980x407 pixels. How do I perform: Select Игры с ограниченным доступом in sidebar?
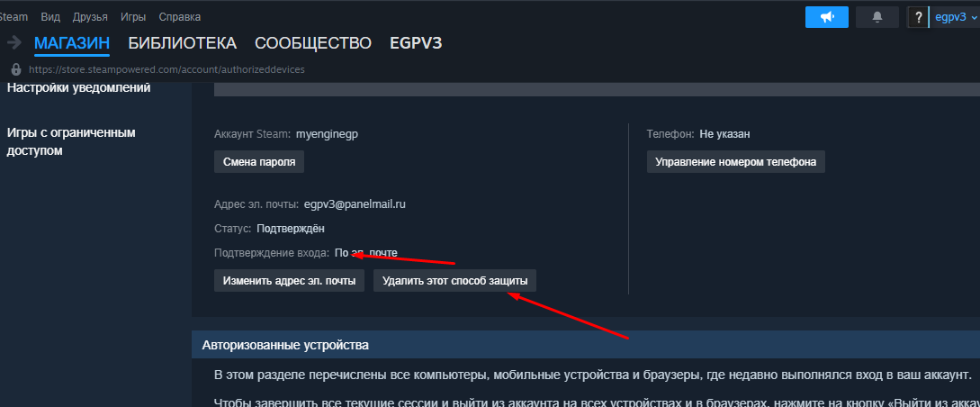(x=71, y=142)
